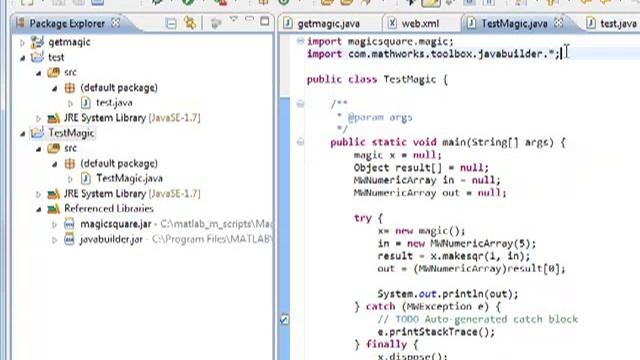Toggle Link with Editor in Package Explorer

coord(190,23)
